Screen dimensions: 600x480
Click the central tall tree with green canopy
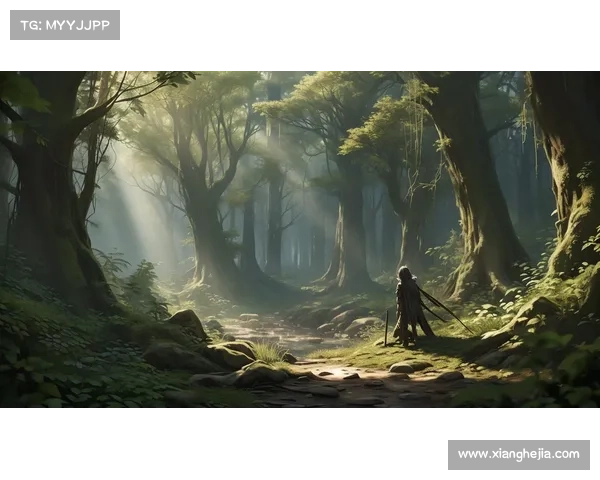tap(350, 220)
